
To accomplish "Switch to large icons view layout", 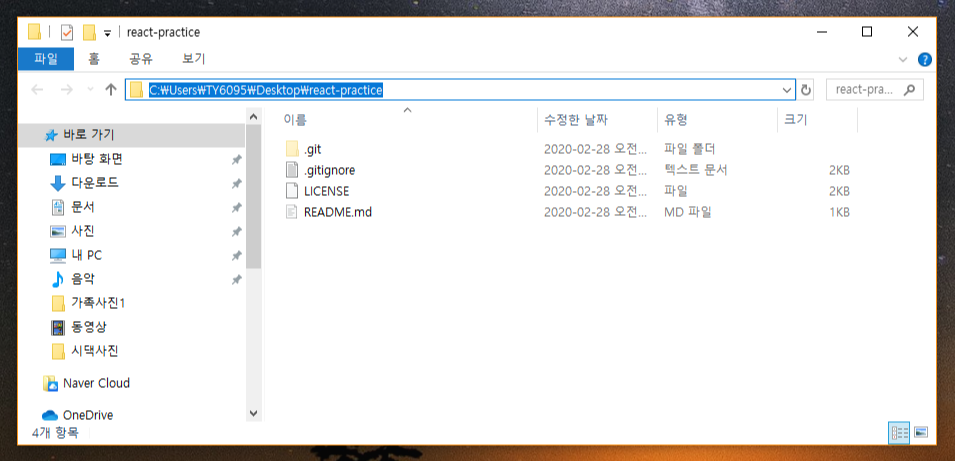I will coord(921,432).
